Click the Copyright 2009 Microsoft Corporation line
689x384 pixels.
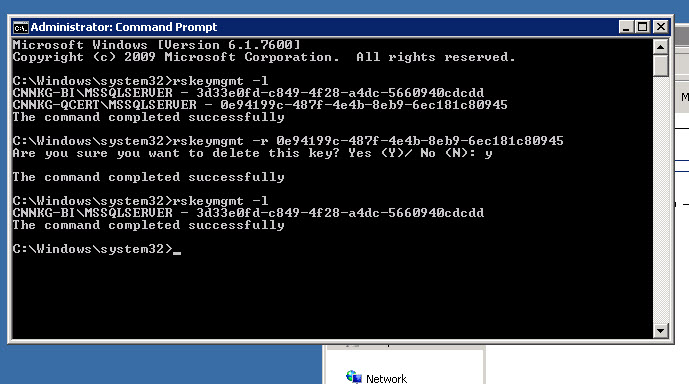(x=264, y=57)
